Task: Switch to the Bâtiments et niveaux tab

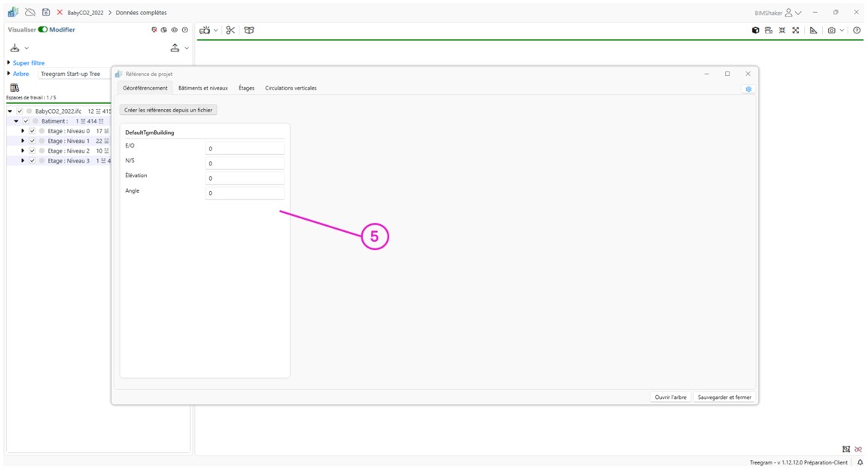Action: 203,88
